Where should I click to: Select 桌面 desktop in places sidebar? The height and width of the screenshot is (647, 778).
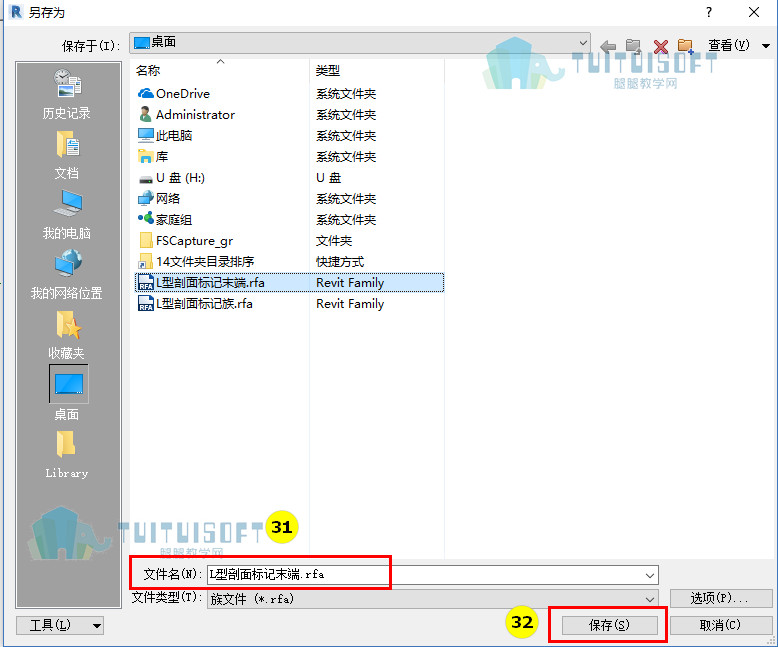pos(68,393)
